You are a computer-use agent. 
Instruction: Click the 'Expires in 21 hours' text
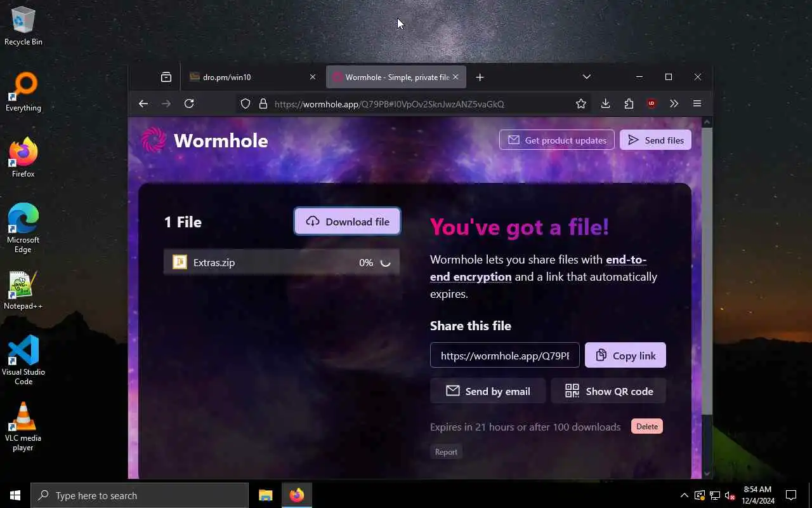pos(525,427)
